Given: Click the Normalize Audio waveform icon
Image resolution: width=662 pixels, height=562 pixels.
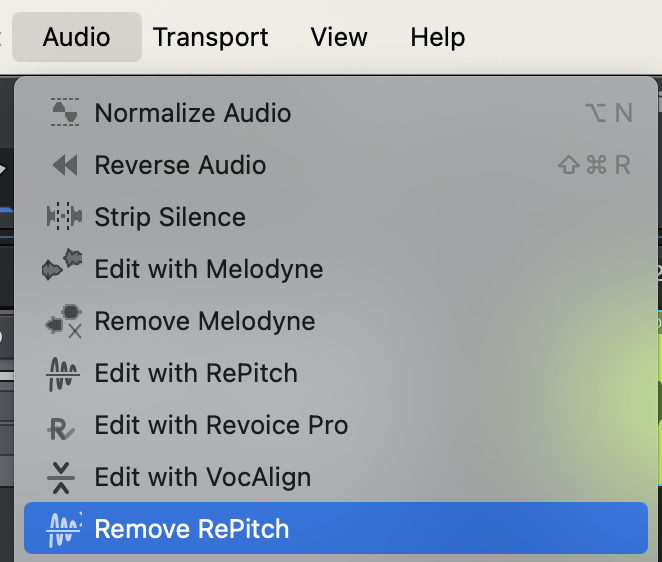Looking at the screenshot, I should click(64, 113).
